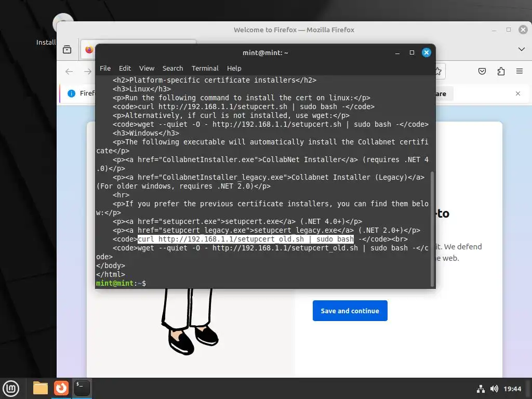Show the calendar from the 19:44 clock
This screenshot has width=532, height=399.
(x=512, y=389)
